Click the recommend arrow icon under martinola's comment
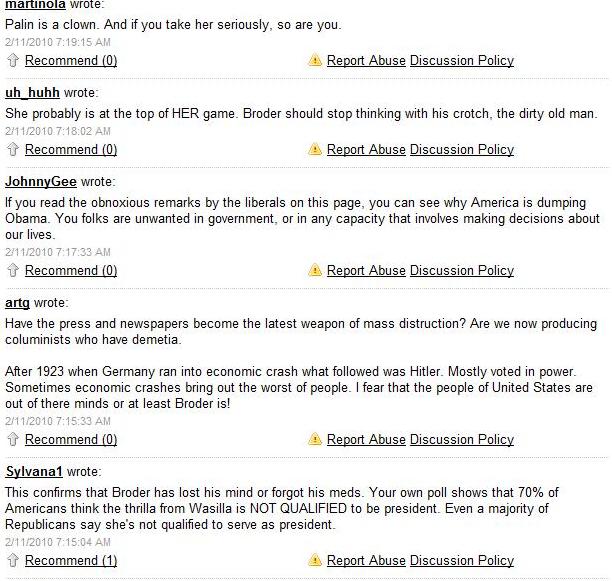 [x=13, y=60]
